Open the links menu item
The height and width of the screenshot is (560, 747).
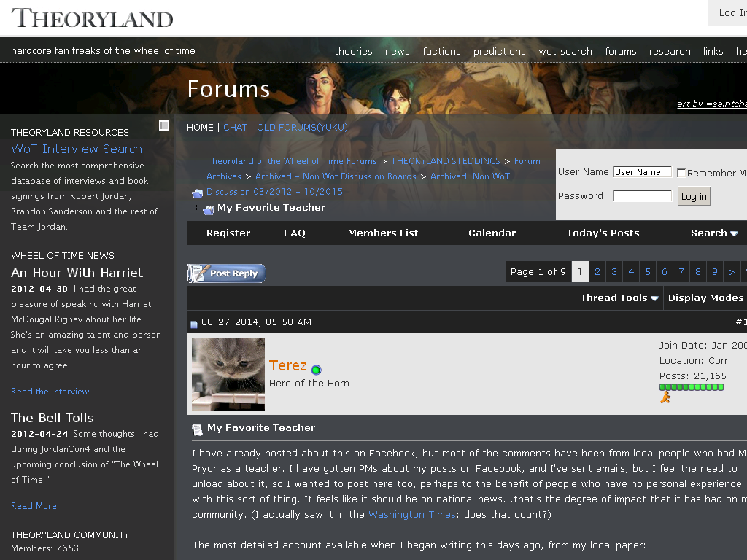713,52
